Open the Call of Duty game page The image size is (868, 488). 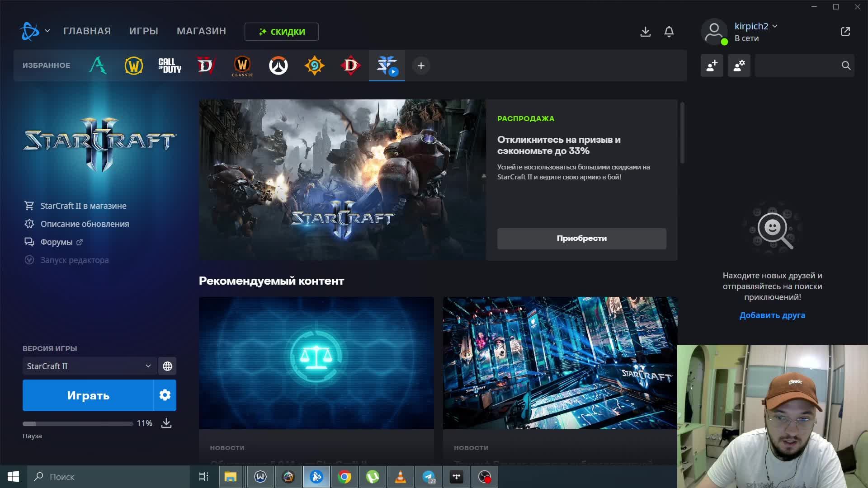[x=170, y=66]
